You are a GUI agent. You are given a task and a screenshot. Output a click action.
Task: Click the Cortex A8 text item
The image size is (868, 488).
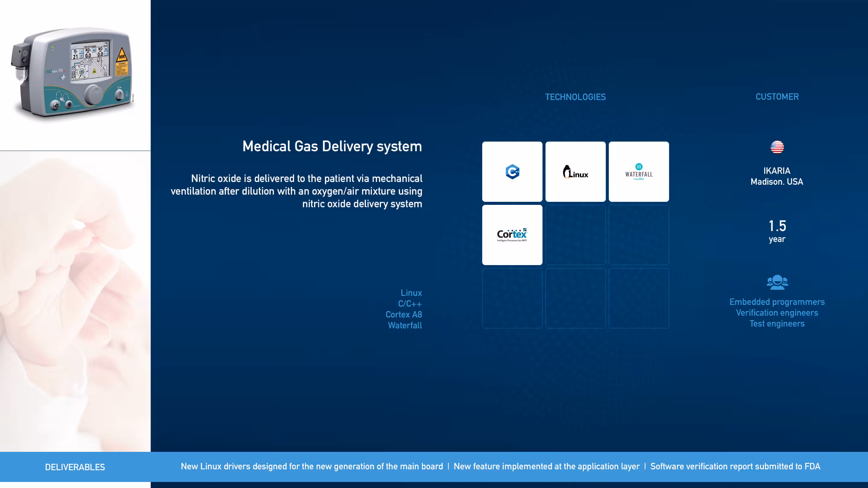tap(404, 314)
